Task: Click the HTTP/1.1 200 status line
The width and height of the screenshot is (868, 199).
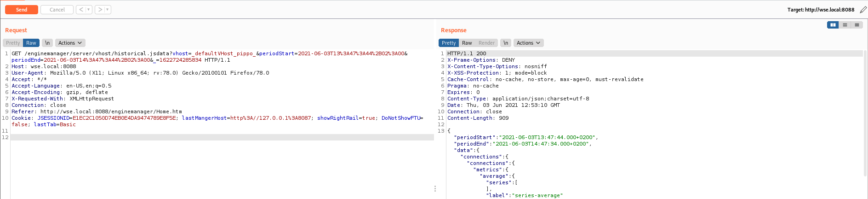Action: (x=467, y=53)
